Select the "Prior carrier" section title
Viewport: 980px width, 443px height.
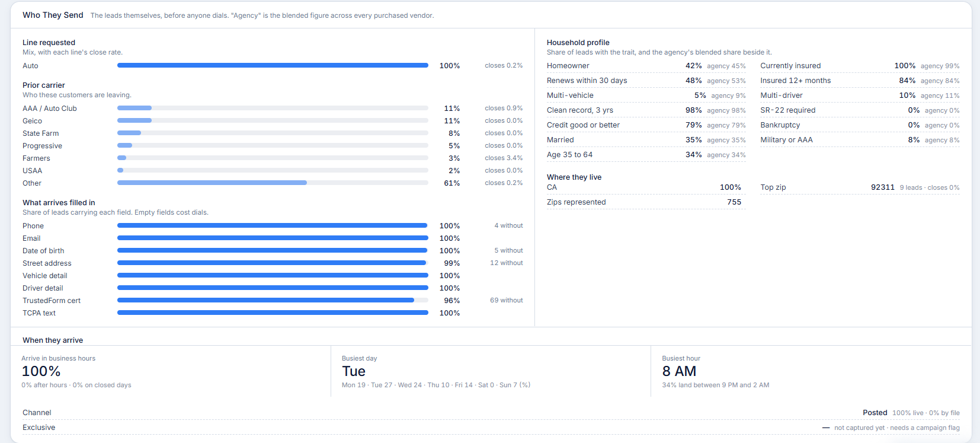point(44,85)
